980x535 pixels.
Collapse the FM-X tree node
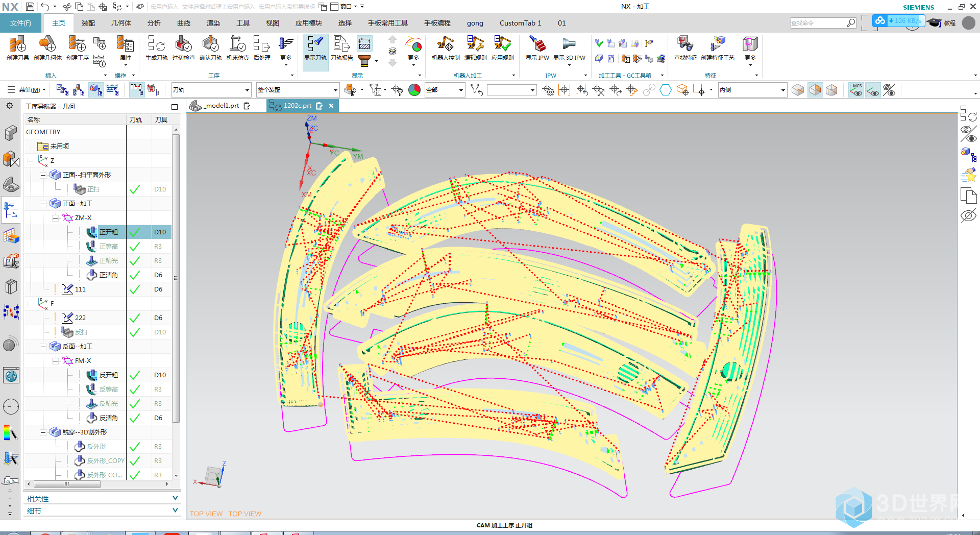tap(55, 361)
